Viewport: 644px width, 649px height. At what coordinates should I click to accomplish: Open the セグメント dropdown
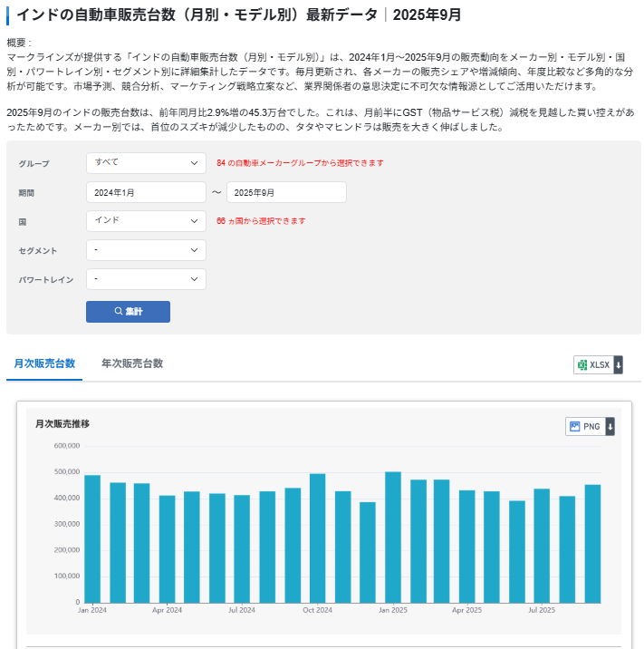[146, 250]
